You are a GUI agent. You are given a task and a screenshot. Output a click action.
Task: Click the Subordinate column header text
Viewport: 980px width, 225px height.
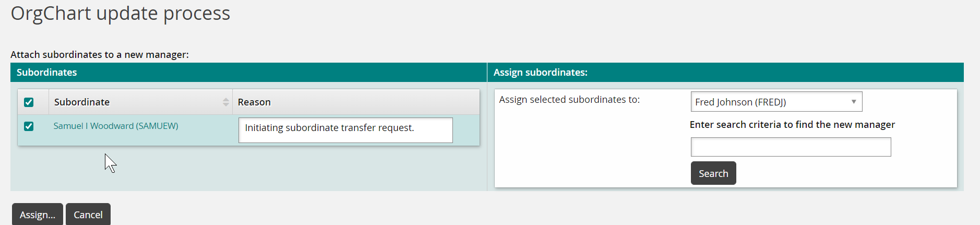tap(82, 102)
